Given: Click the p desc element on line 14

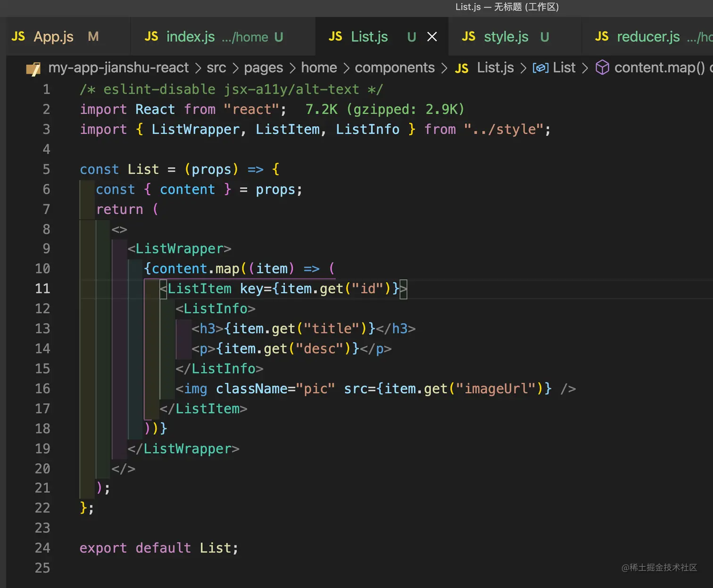Looking at the screenshot, I should pos(291,348).
